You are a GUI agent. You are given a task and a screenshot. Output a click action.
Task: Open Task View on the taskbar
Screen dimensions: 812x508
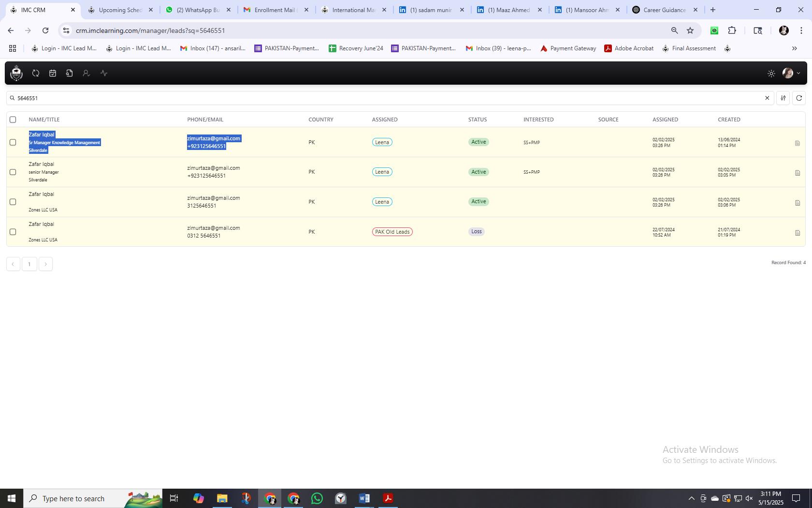coord(174,498)
